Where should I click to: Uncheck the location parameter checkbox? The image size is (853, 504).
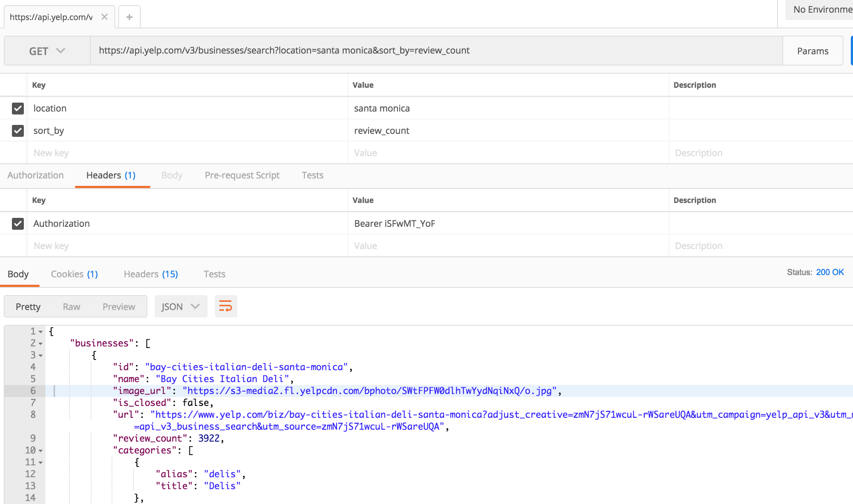tap(18, 108)
